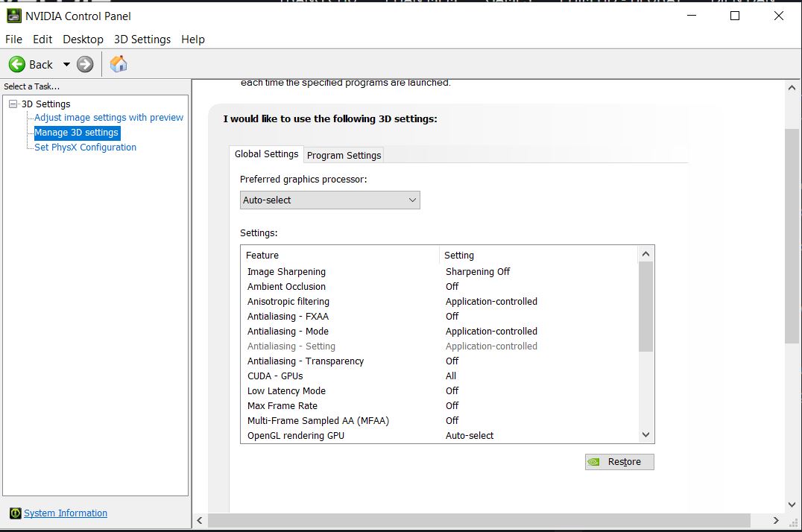The width and height of the screenshot is (802, 532).
Task: Click the main page scroll down arrow
Action: 792,504
